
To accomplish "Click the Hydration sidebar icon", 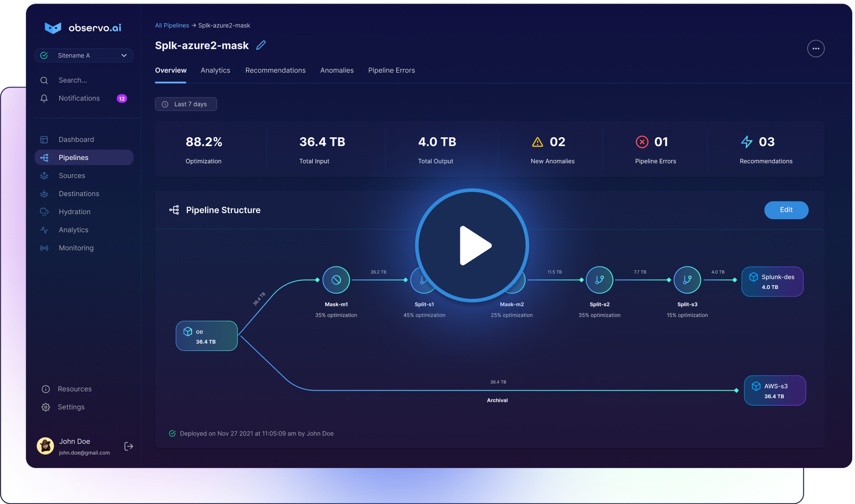I will click(x=44, y=211).
